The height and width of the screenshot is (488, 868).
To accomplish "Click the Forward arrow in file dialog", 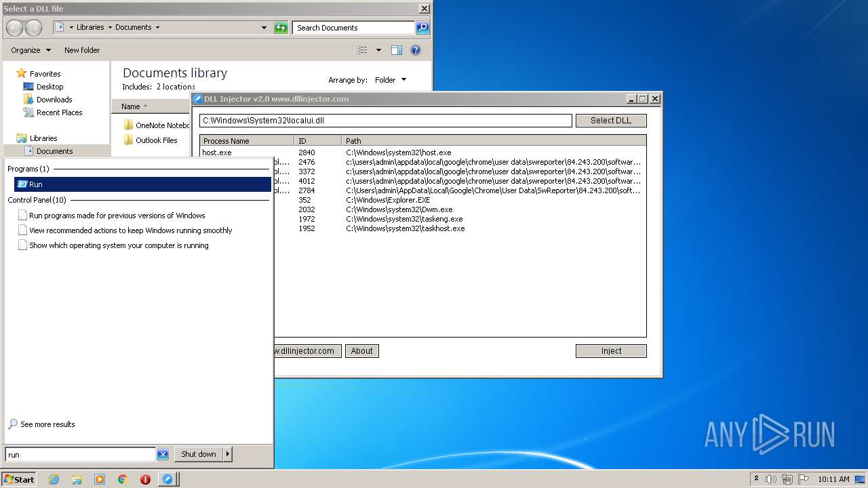I will 33,28.
